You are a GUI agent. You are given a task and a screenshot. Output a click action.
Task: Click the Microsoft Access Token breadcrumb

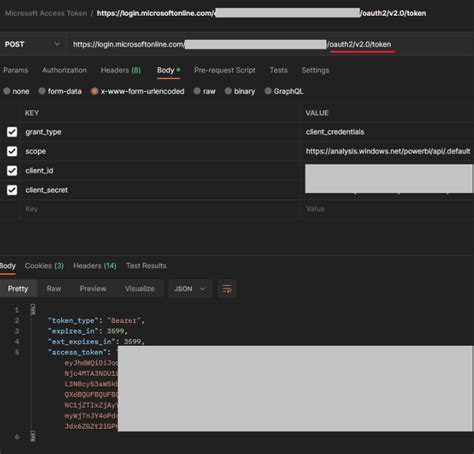pos(46,13)
